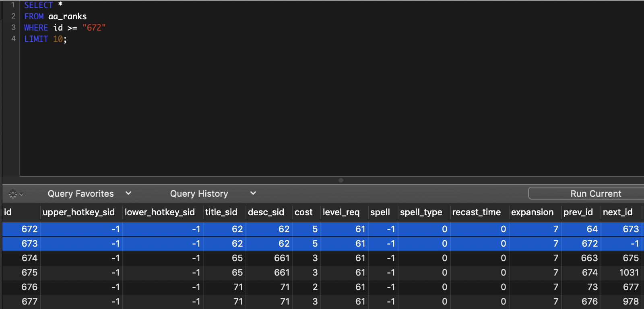The image size is (644, 309).
Task: Click the recast_time column header
Action: coord(476,212)
